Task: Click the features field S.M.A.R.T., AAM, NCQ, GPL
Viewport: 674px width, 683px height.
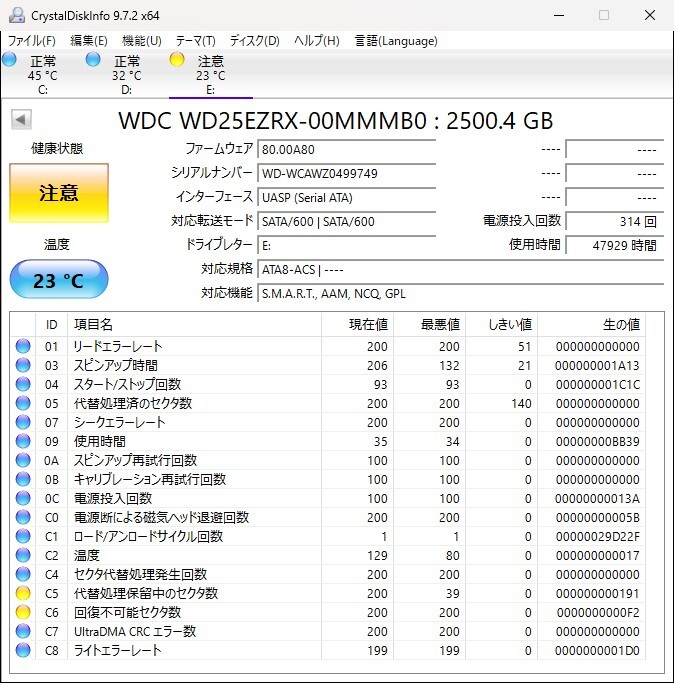Action: point(461,294)
